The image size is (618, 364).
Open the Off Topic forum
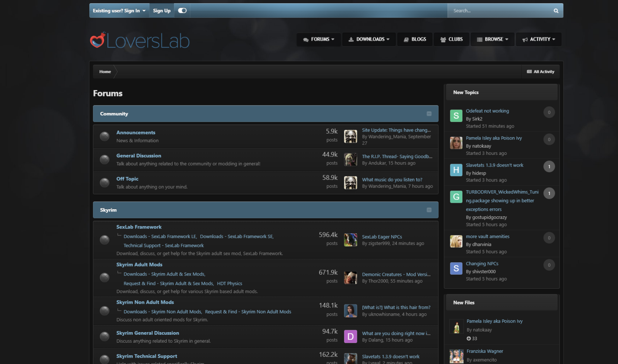tap(127, 179)
